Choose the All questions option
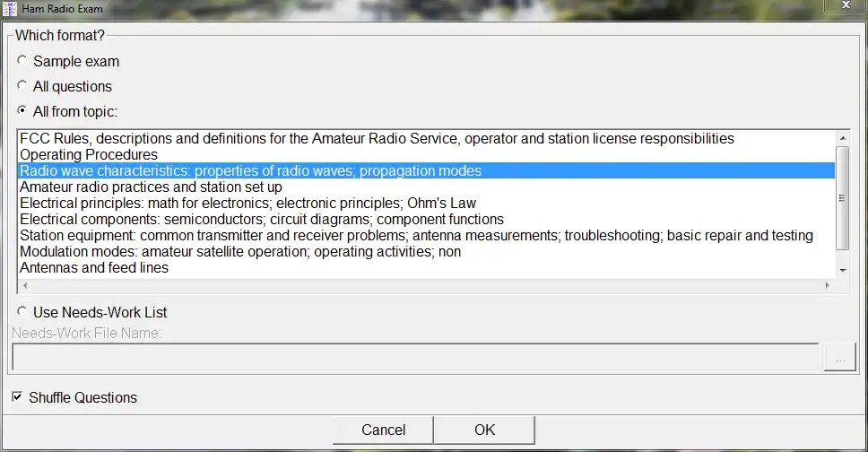 pyautogui.click(x=22, y=85)
